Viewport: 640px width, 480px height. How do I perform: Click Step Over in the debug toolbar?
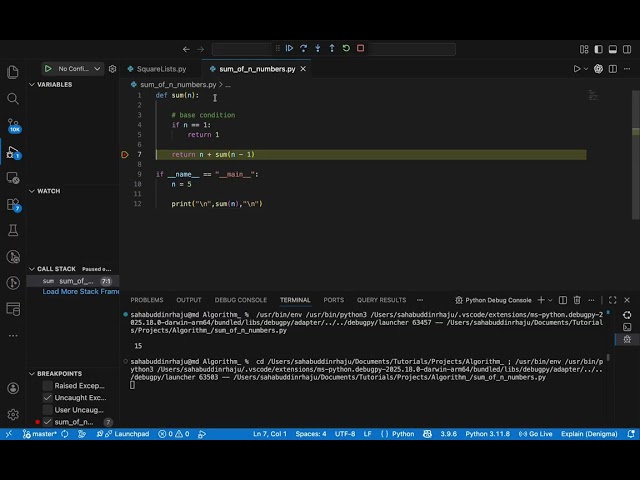click(x=303, y=48)
